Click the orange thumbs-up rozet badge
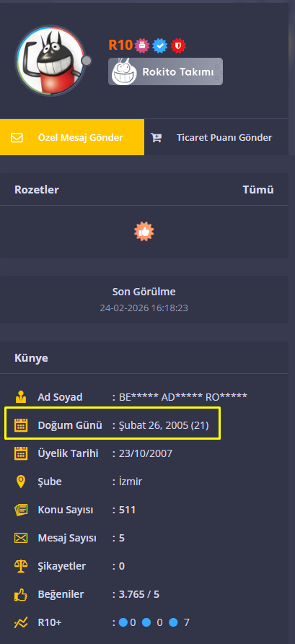295x644 pixels. [x=144, y=232]
